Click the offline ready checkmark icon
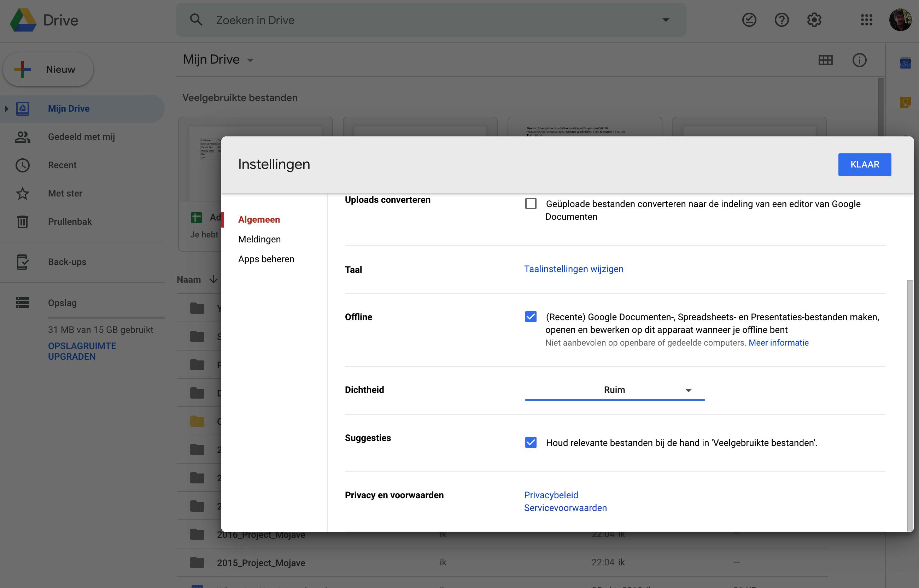Viewport: 919px width, 588px height. click(x=749, y=20)
